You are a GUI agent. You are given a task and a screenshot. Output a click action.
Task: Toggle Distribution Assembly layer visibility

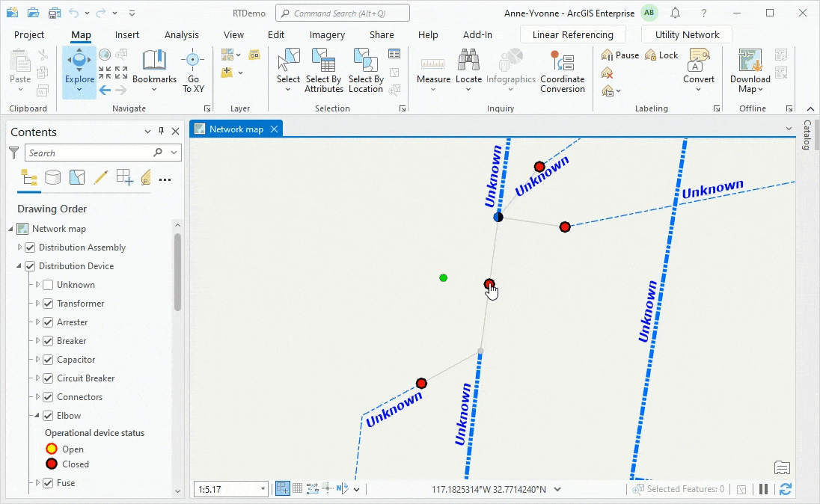pos(31,248)
